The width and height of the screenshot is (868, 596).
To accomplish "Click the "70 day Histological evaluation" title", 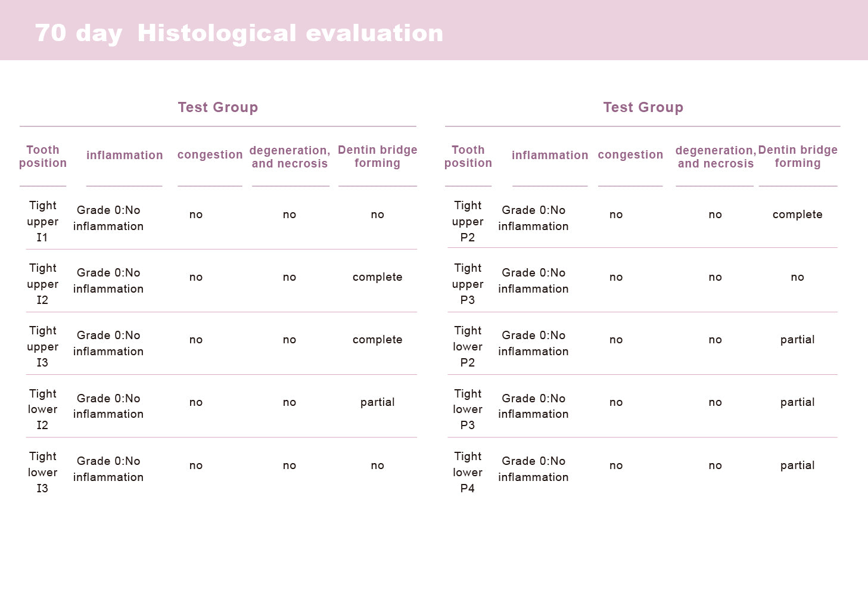I will click(239, 33).
